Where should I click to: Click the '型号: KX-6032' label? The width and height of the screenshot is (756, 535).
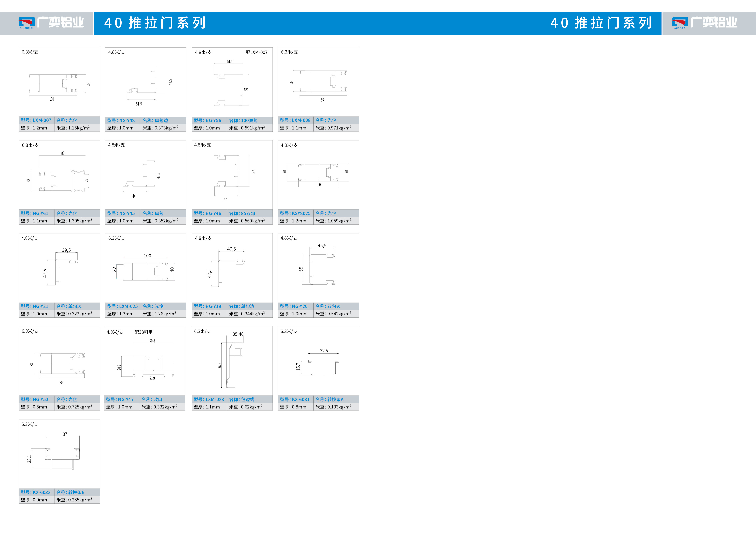coord(36,492)
